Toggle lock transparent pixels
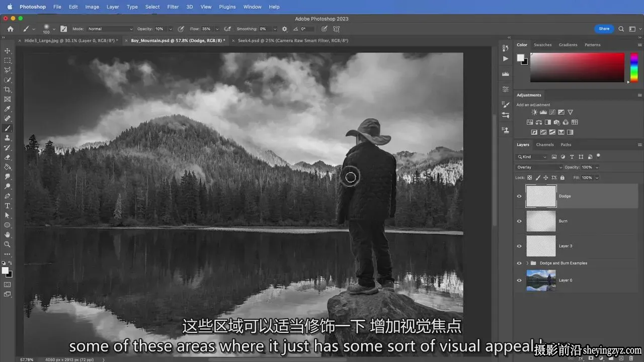The width and height of the screenshot is (644, 362). 530,177
